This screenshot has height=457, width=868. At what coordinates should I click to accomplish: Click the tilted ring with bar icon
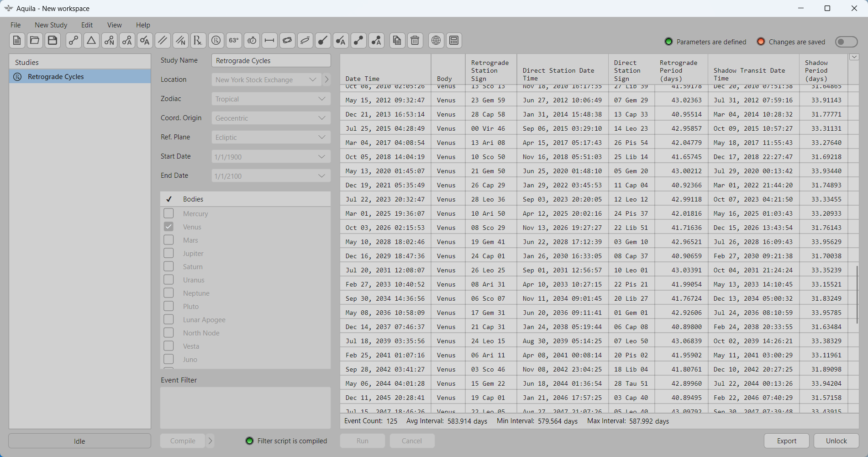coord(305,41)
